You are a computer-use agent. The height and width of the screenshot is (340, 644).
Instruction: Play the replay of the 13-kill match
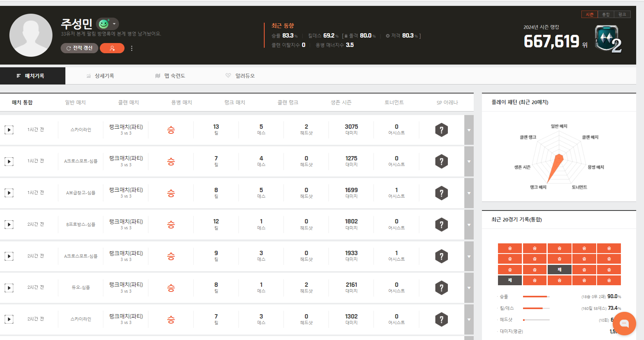[9, 130]
